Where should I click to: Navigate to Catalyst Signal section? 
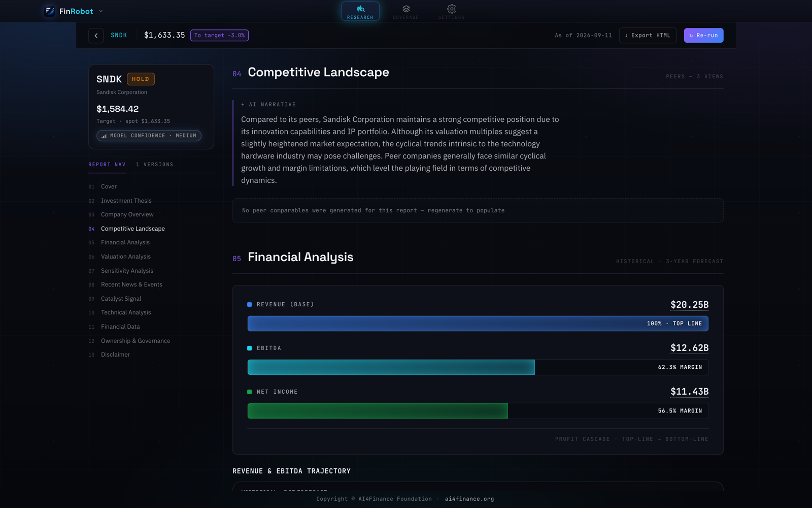point(121,299)
